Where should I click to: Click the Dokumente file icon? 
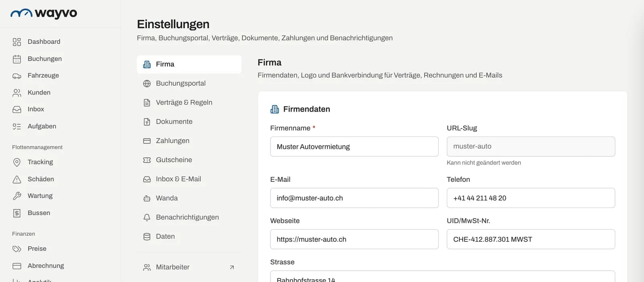pos(147,122)
